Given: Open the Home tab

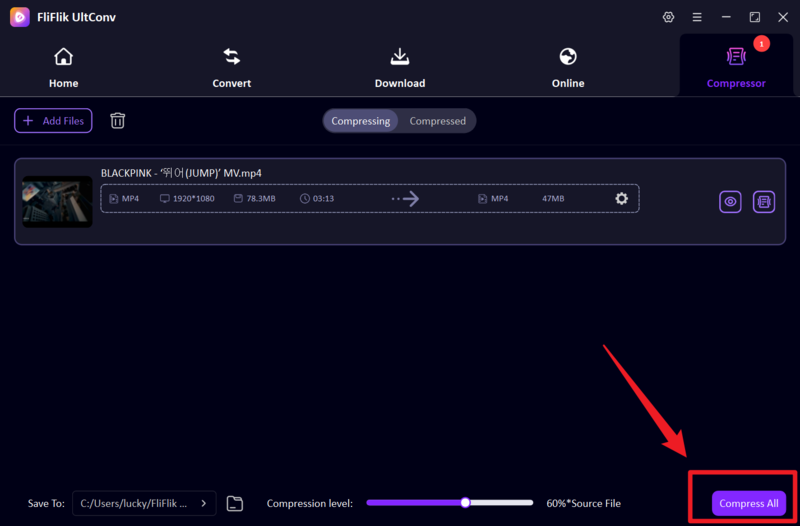Looking at the screenshot, I should pyautogui.click(x=63, y=66).
